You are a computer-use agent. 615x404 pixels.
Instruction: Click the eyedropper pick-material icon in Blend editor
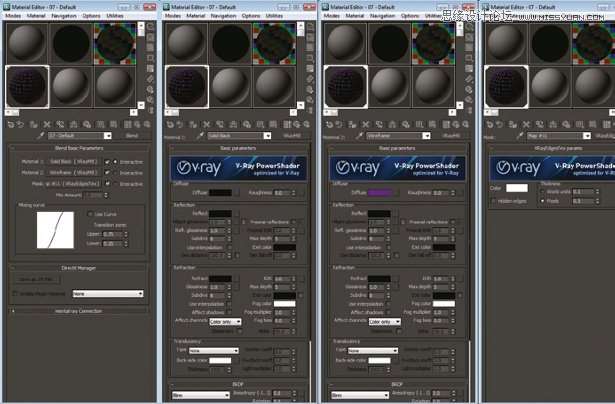point(38,135)
